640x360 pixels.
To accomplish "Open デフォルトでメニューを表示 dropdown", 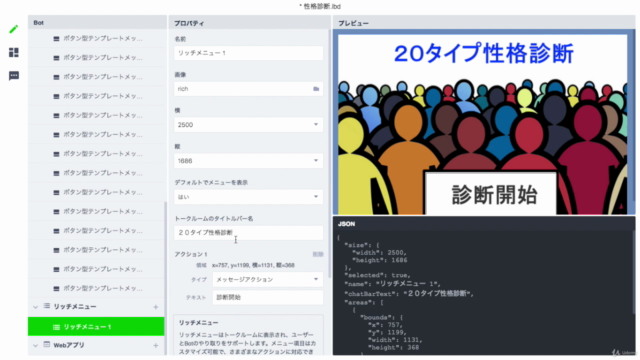I will click(x=248, y=197).
